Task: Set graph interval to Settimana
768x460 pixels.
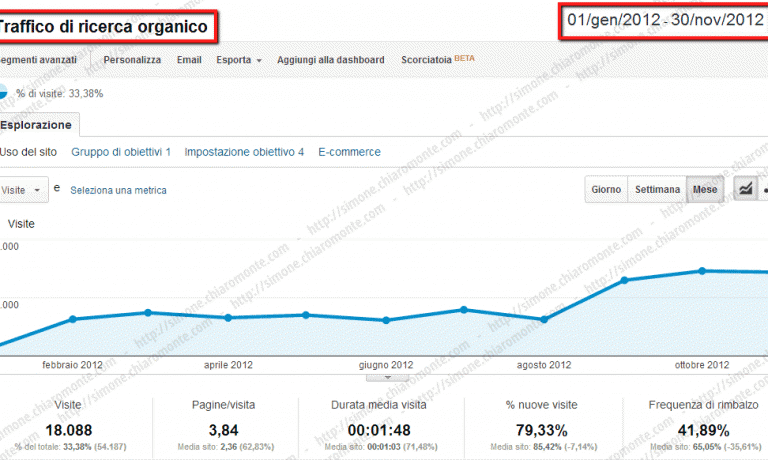Action: tap(657, 190)
